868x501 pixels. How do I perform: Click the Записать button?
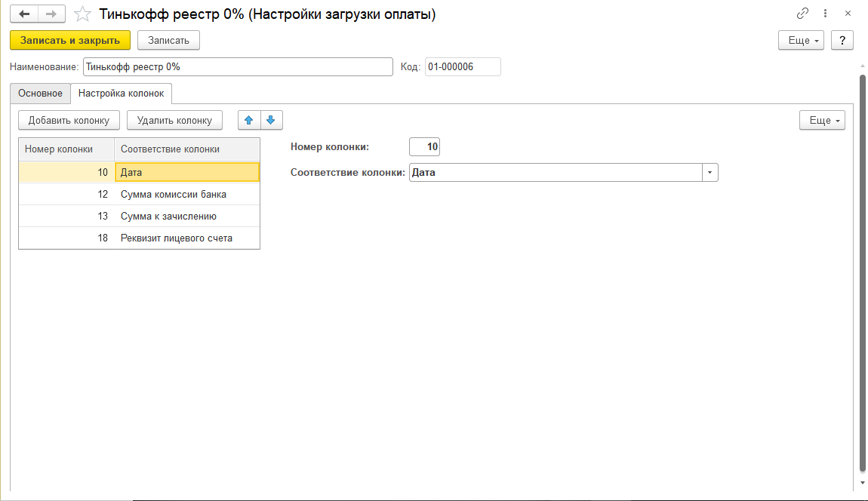click(x=169, y=41)
